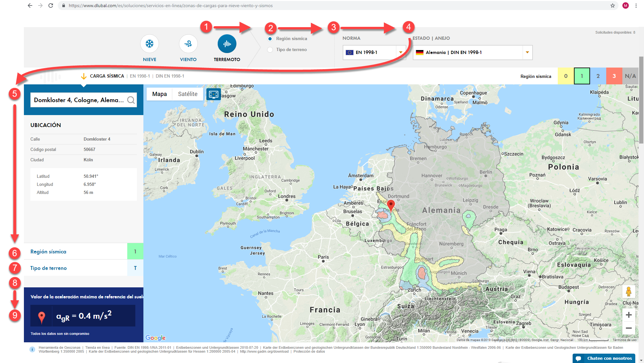
Task: Click red zone 3 legend swatch
Action: 614,76
